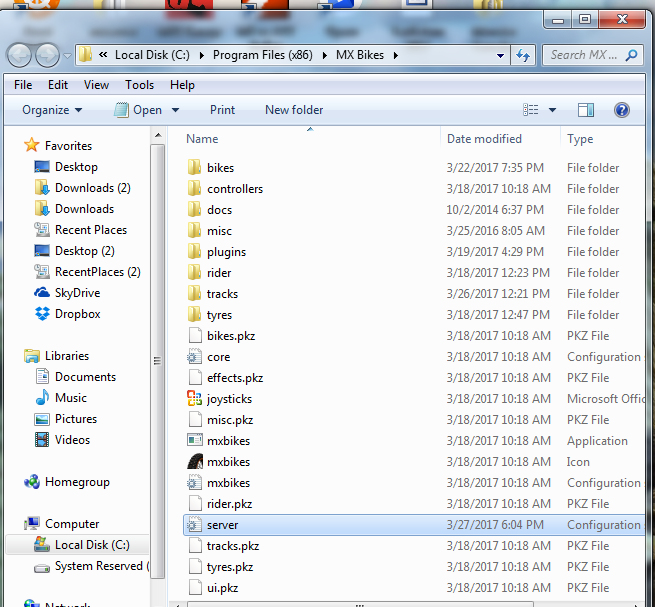Screen dimensions: 655x607
Task: Select the core configuration file icon
Action: (194, 356)
